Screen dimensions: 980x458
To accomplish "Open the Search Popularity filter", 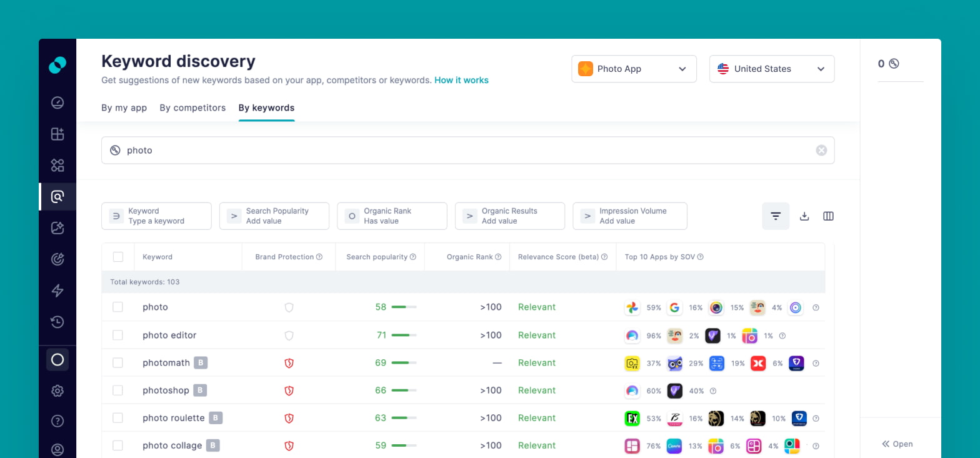I will tap(274, 216).
